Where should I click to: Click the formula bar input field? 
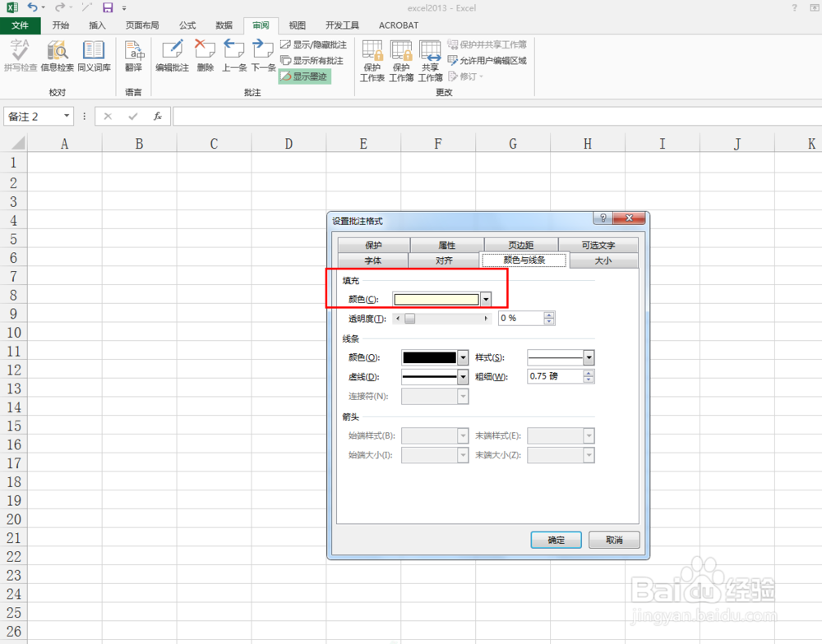point(497,117)
